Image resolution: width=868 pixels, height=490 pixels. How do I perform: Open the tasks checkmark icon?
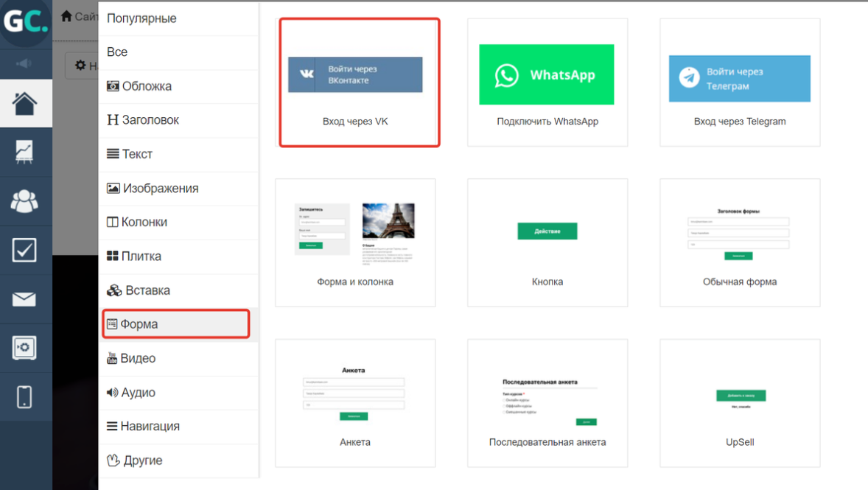24,251
